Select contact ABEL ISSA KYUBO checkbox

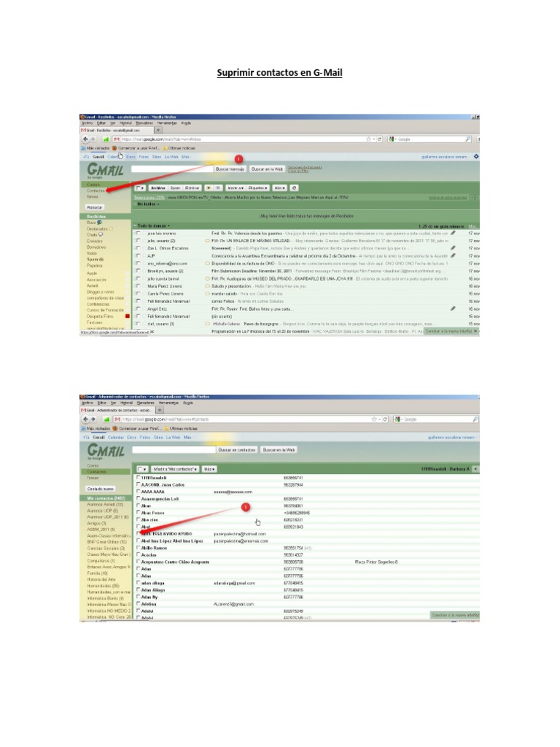click(x=139, y=534)
